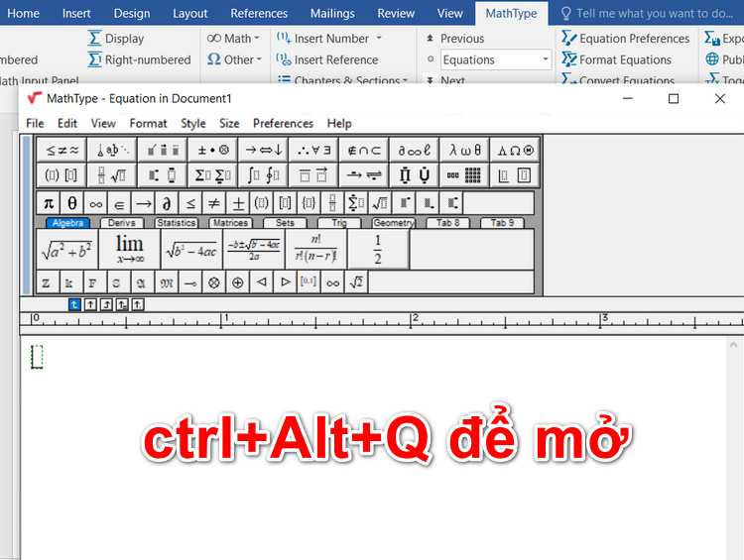Select the relational tab stop button

122,304
